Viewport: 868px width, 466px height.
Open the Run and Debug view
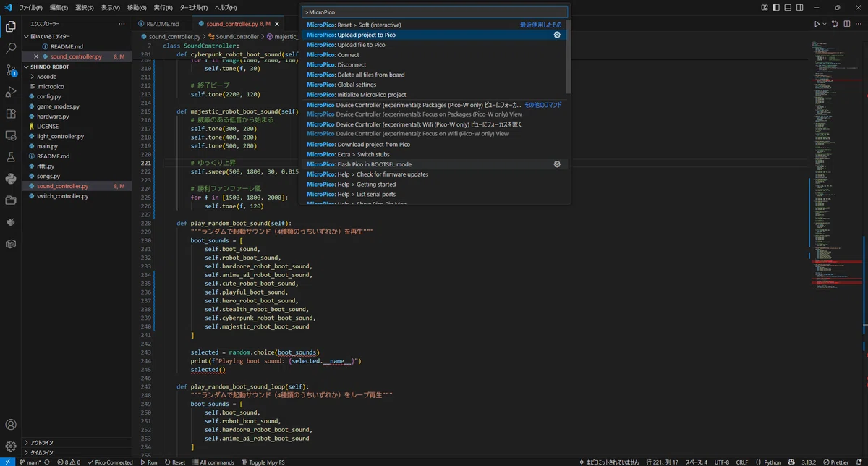point(11,92)
